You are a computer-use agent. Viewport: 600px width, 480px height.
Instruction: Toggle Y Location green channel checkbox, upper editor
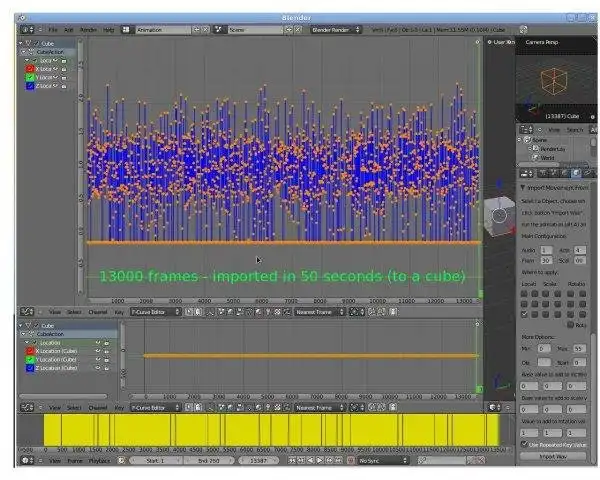[29, 77]
